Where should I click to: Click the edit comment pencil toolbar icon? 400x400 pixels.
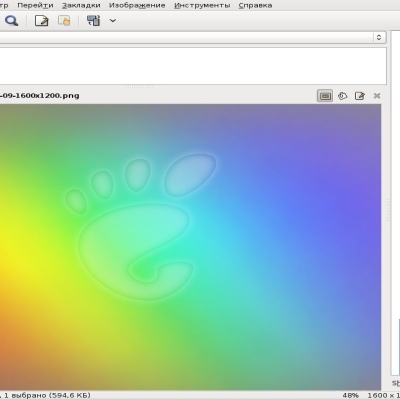[42, 21]
